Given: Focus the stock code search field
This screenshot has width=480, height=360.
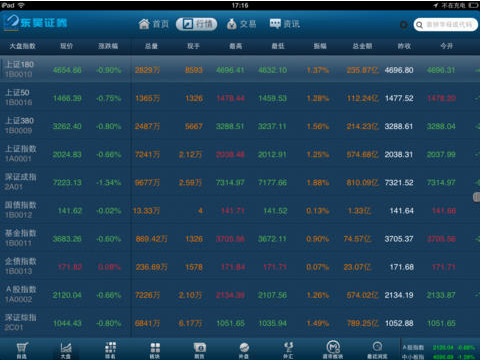Looking at the screenshot, I should point(445,25).
